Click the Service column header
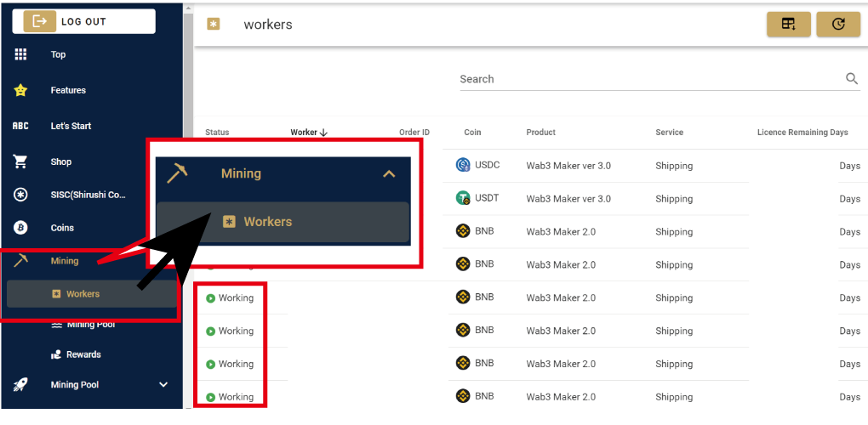Screen dimensions: 868x425 pos(669,133)
